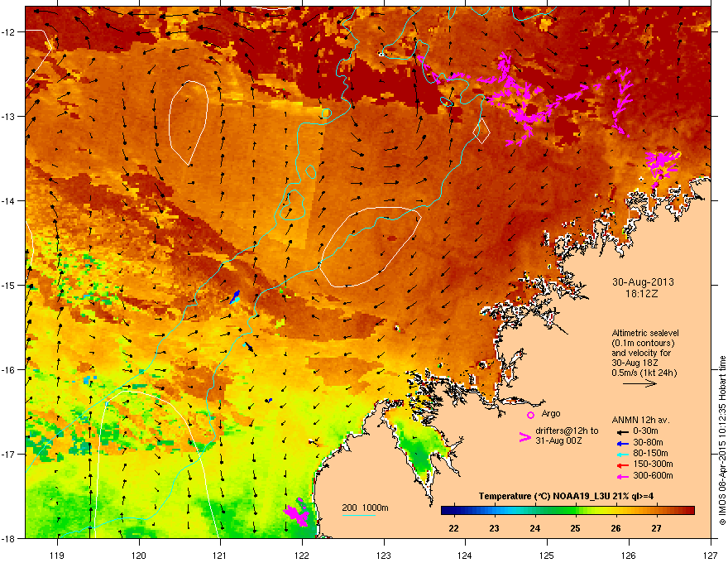The width and height of the screenshot is (728, 563).
Task: Click the '80-150m' depth label
Action: point(650,453)
